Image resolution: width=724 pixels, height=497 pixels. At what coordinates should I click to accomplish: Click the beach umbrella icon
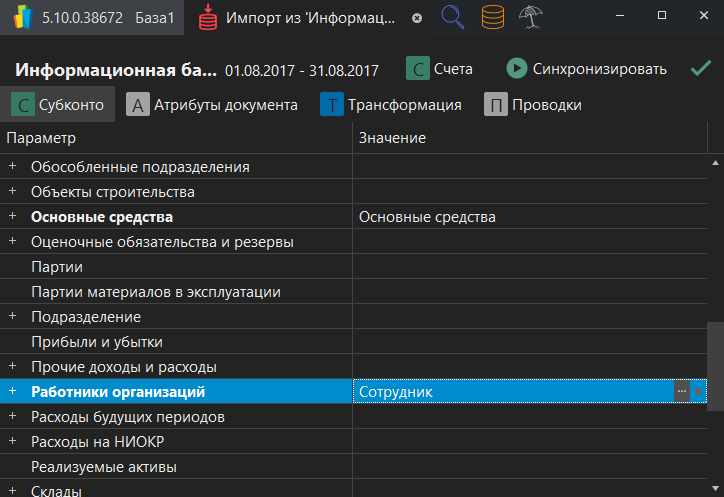pos(530,18)
